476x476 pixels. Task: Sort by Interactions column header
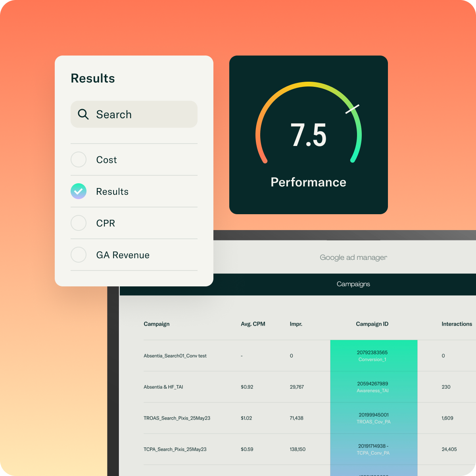point(457,324)
